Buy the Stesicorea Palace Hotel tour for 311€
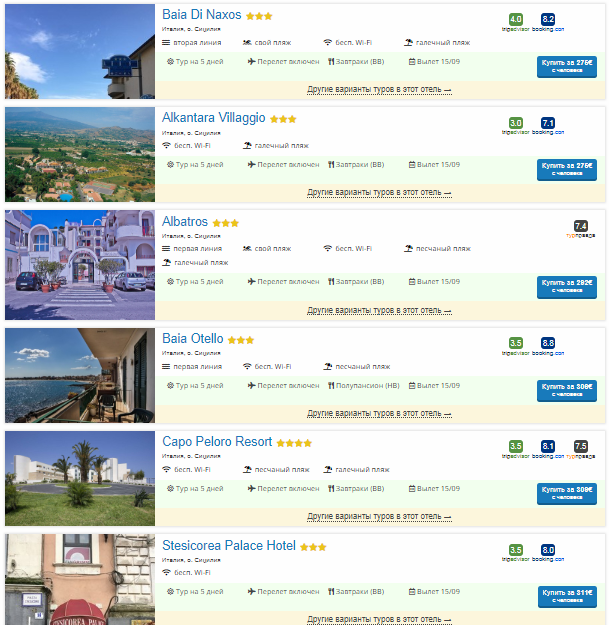 567,596
